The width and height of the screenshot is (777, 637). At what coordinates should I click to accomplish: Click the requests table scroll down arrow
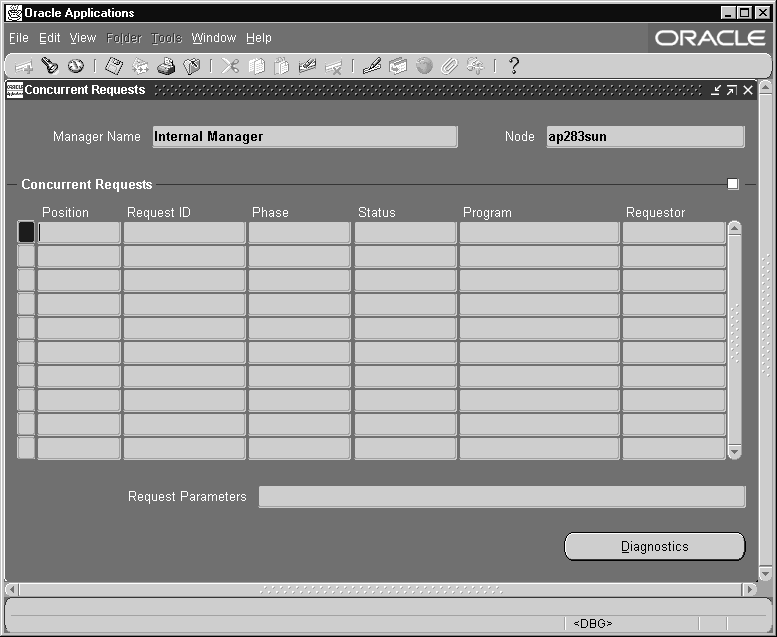(734, 452)
